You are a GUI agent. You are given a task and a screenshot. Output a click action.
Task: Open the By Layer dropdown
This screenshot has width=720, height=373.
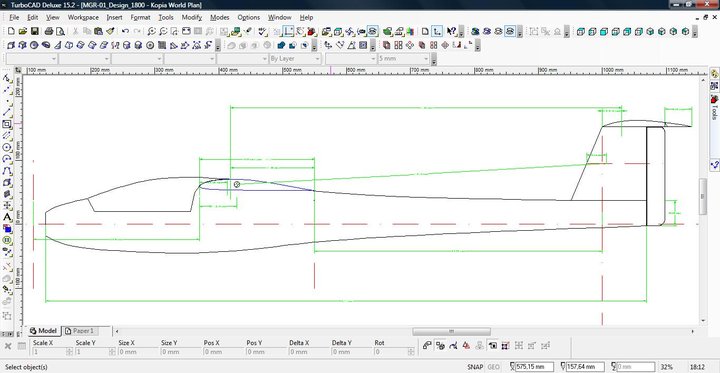tap(295, 59)
